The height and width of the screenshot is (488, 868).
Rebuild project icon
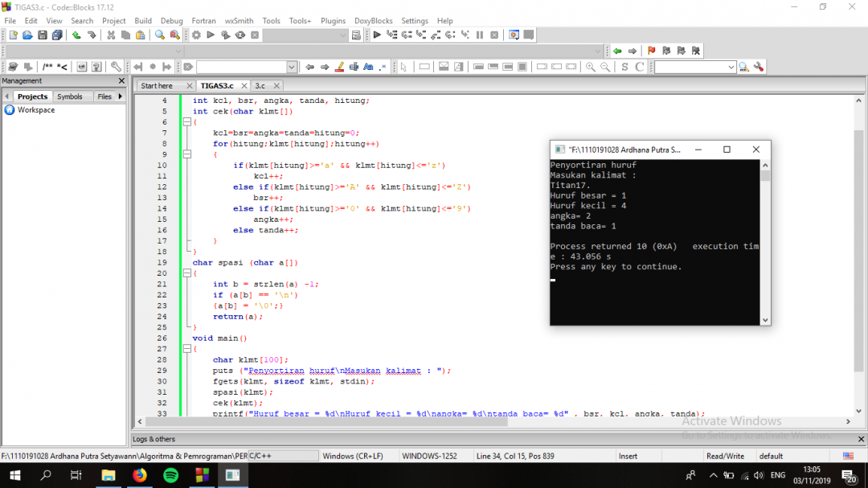pyautogui.click(x=240, y=35)
